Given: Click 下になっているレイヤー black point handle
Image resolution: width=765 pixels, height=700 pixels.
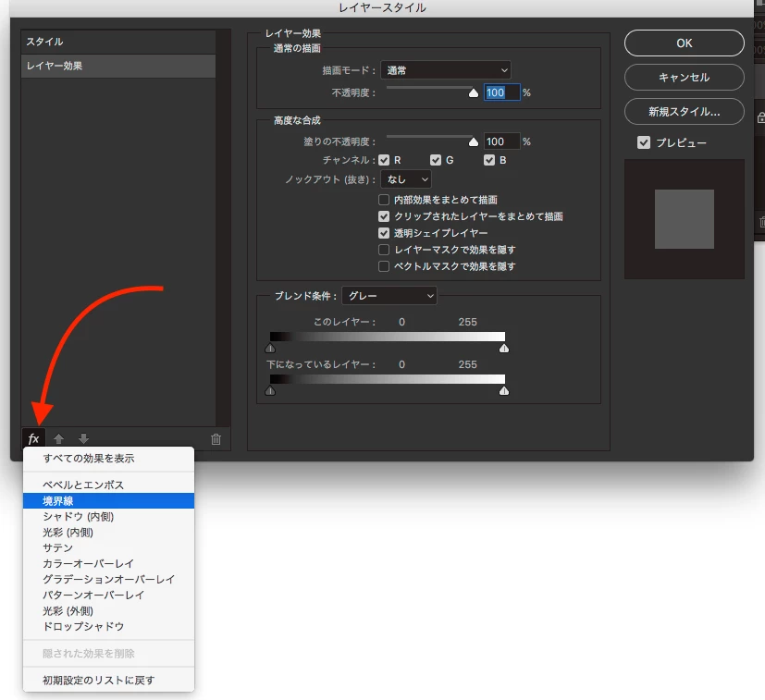Looking at the screenshot, I should (x=270, y=390).
